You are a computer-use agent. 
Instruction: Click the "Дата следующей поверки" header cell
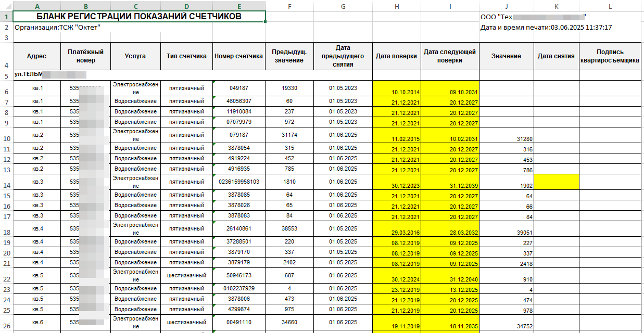[x=450, y=56]
